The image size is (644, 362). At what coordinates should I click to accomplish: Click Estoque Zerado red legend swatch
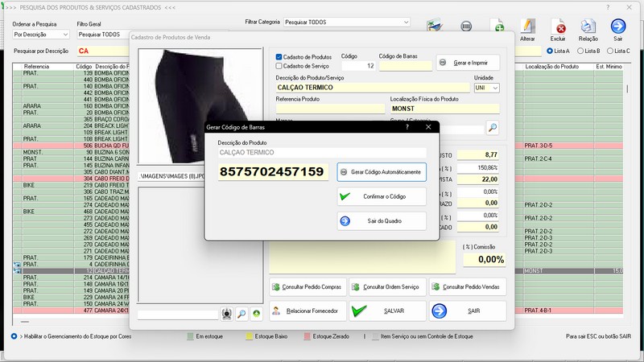[x=307, y=336]
